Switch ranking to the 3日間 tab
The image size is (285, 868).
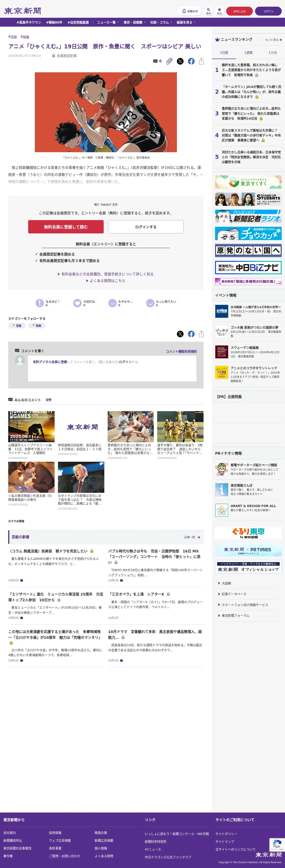(224, 53)
